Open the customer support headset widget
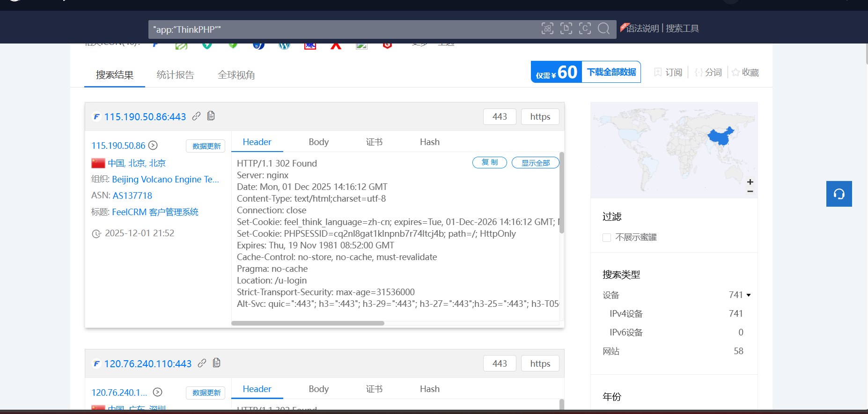 [839, 194]
